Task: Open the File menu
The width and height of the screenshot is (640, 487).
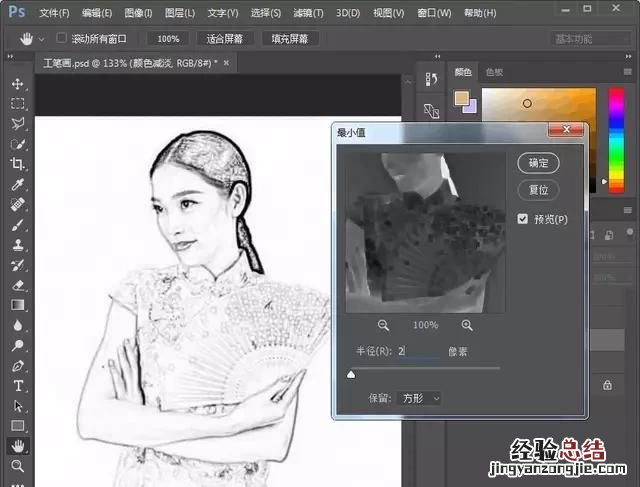Action: [54, 13]
